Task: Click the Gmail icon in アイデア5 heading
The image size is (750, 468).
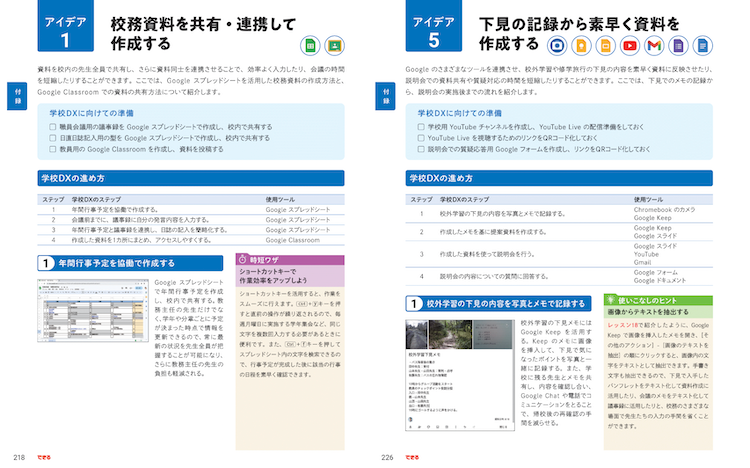Action: pos(654,46)
